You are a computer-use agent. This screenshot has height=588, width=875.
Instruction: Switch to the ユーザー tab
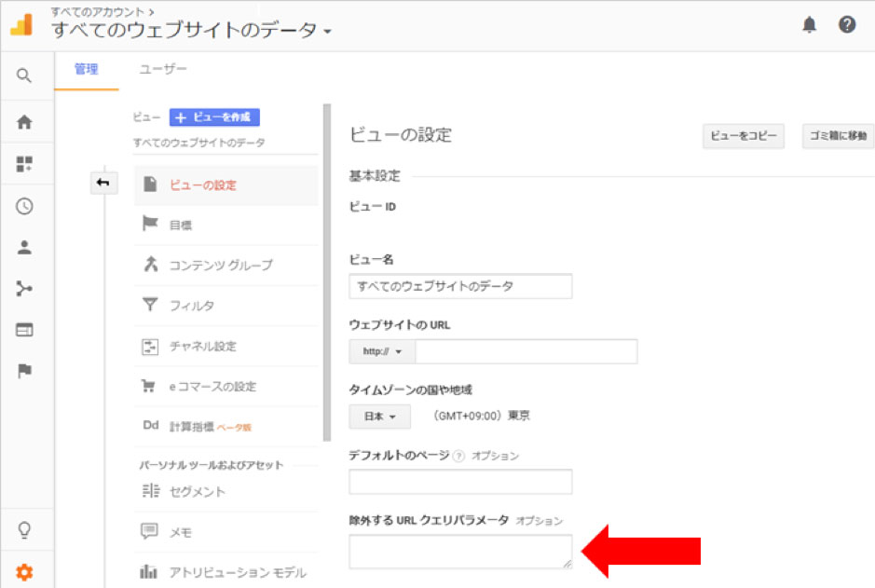[163, 70]
